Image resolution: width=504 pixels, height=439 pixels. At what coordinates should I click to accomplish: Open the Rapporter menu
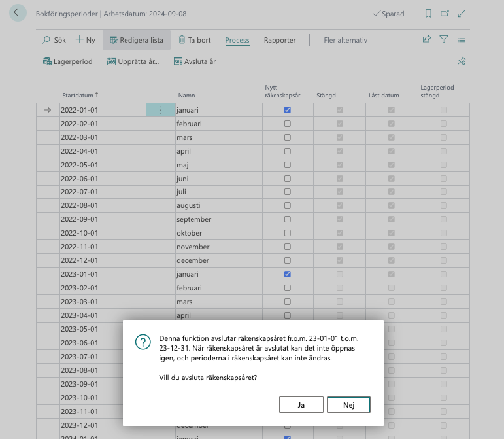click(280, 40)
